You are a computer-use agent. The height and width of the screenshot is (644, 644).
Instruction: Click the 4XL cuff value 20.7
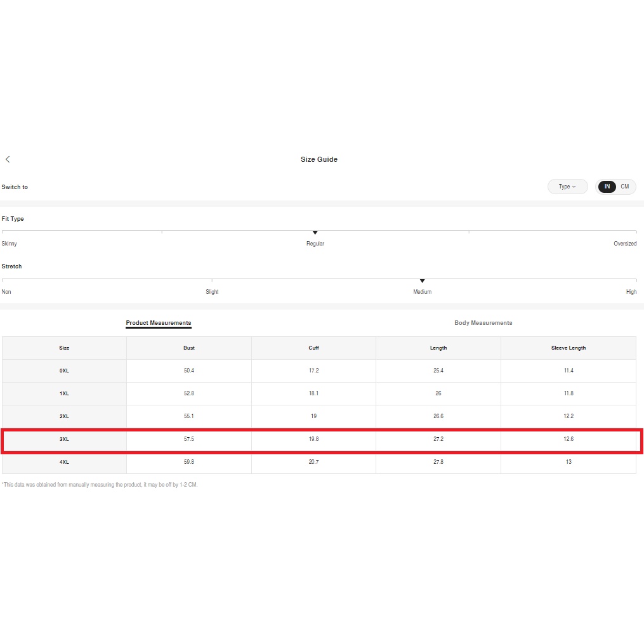pyautogui.click(x=314, y=462)
